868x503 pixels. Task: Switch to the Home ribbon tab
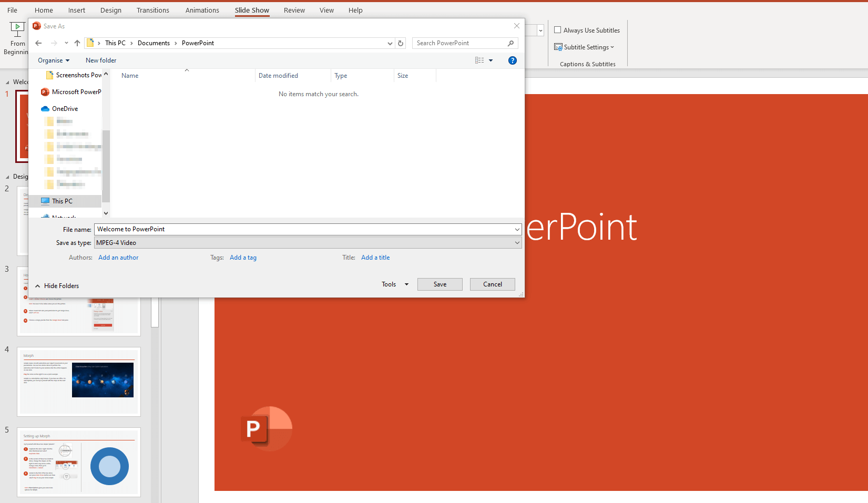44,11
